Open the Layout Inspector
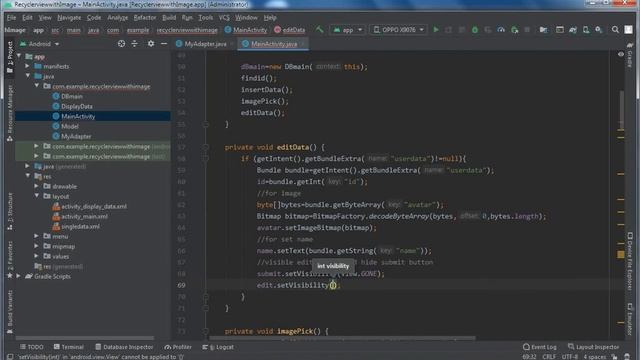This screenshot has height=360, width=640. tap(593, 347)
